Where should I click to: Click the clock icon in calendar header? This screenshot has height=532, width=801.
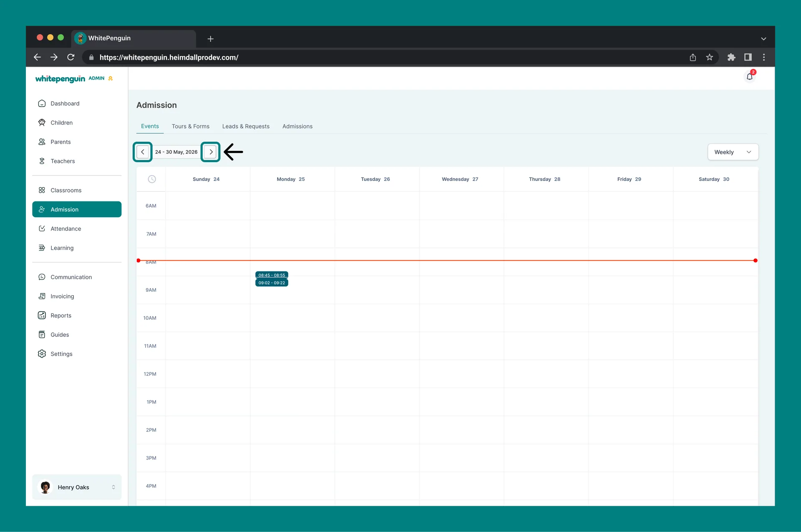point(152,179)
